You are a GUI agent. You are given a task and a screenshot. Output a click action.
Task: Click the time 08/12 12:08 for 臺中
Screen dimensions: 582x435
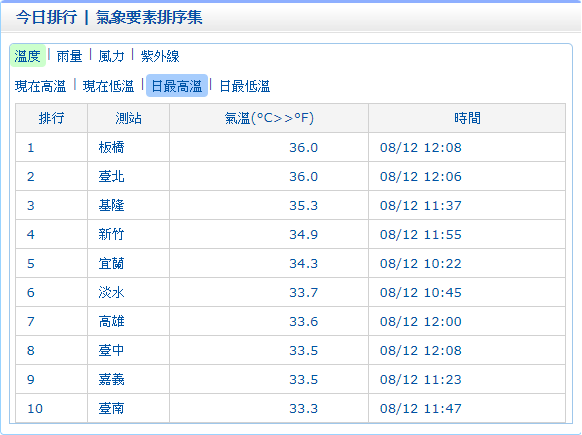pos(421,350)
